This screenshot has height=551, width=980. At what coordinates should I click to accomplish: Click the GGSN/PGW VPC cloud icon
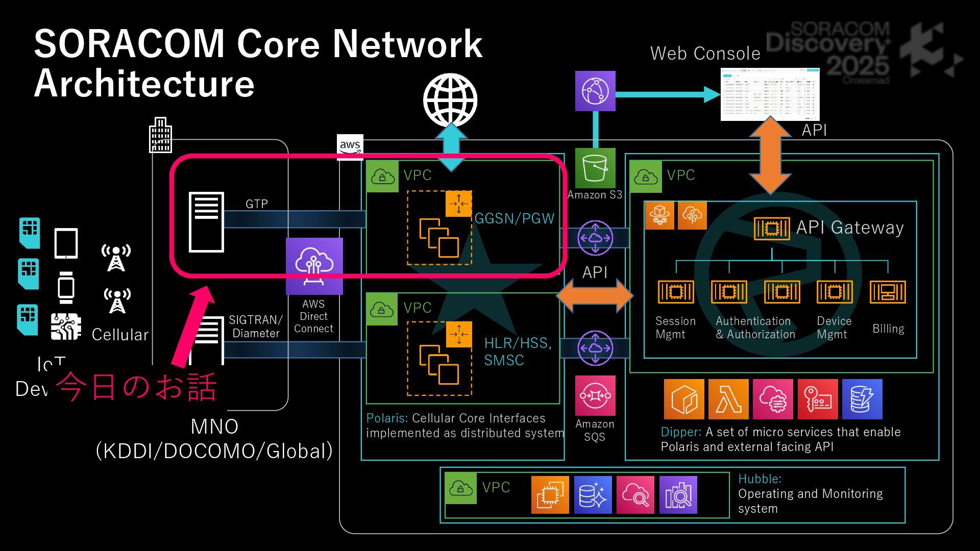pos(382,176)
